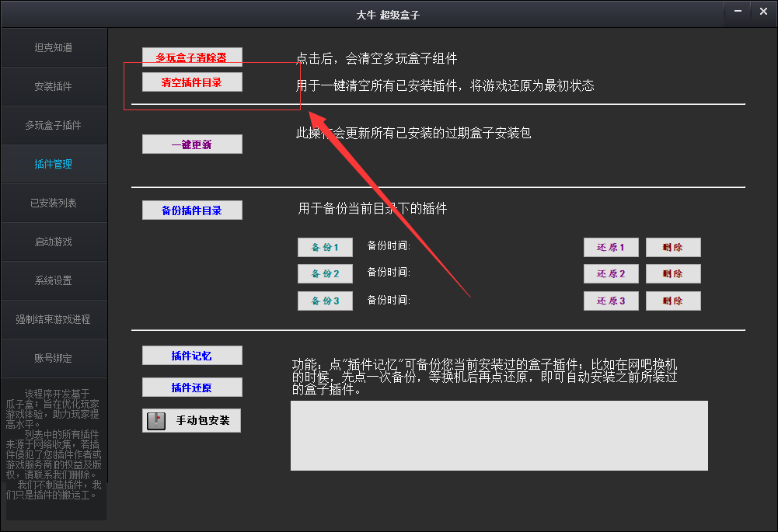Viewport: 778px width, 532px height.
Task: Select the 多玩盒子插件 sidebar item
Action: point(54,125)
